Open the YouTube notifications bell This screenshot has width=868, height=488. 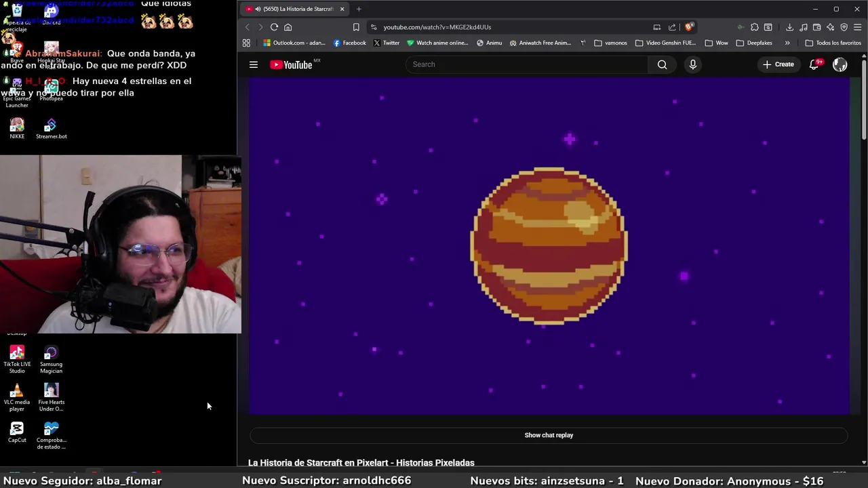point(814,64)
